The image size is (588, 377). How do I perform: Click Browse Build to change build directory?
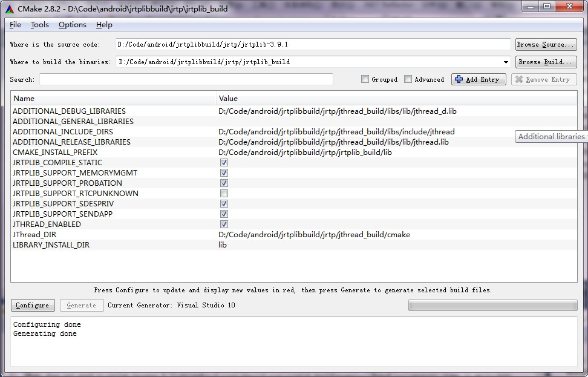544,62
